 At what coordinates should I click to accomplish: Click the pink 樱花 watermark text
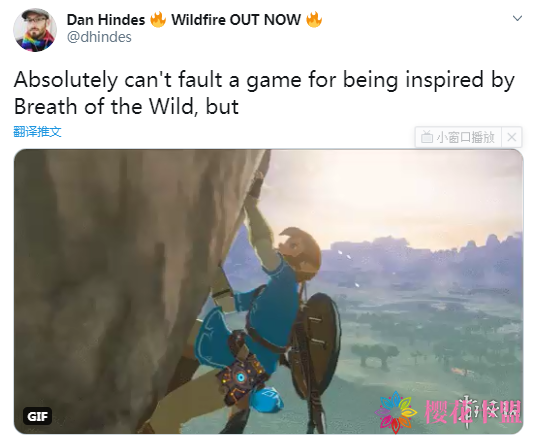tap(444, 412)
